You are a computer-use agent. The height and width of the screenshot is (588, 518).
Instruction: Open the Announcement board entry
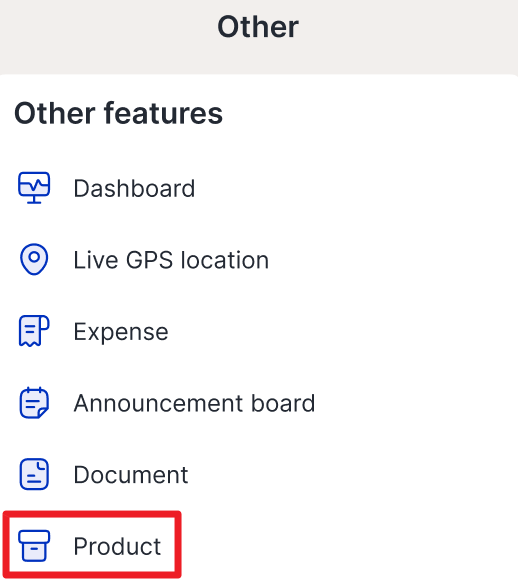pos(259,403)
